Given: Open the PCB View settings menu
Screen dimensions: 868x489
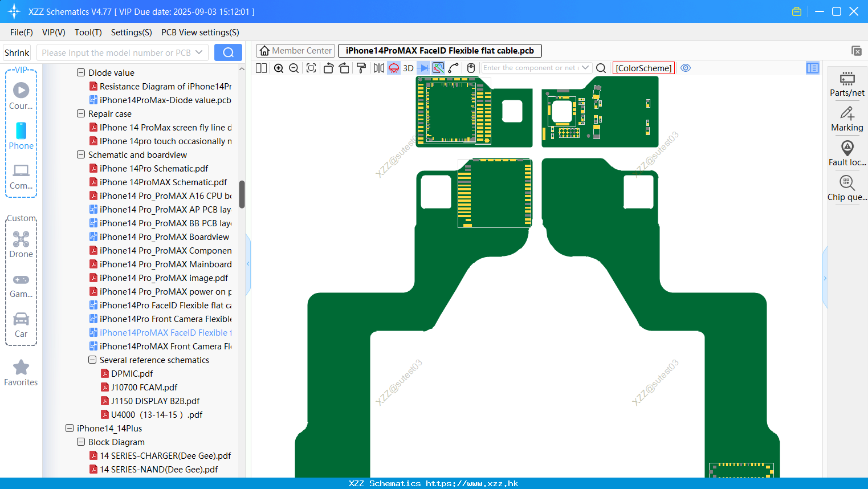Looking at the screenshot, I should (x=200, y=32).
